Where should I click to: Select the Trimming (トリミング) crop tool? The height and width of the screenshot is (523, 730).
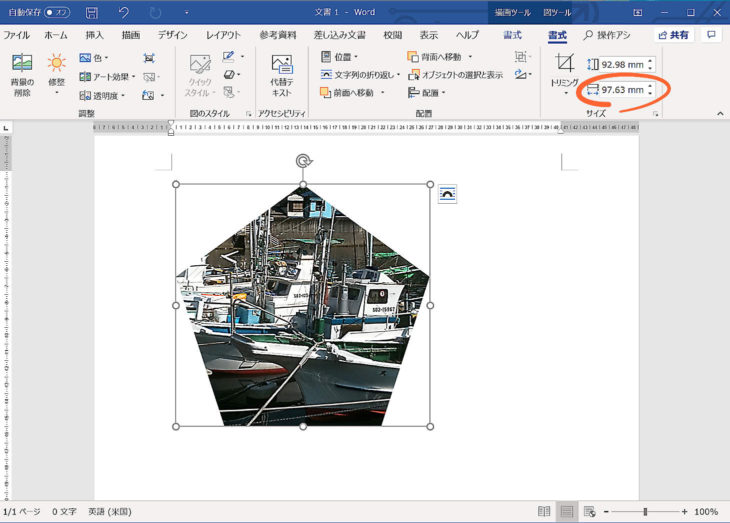point(565,70)
